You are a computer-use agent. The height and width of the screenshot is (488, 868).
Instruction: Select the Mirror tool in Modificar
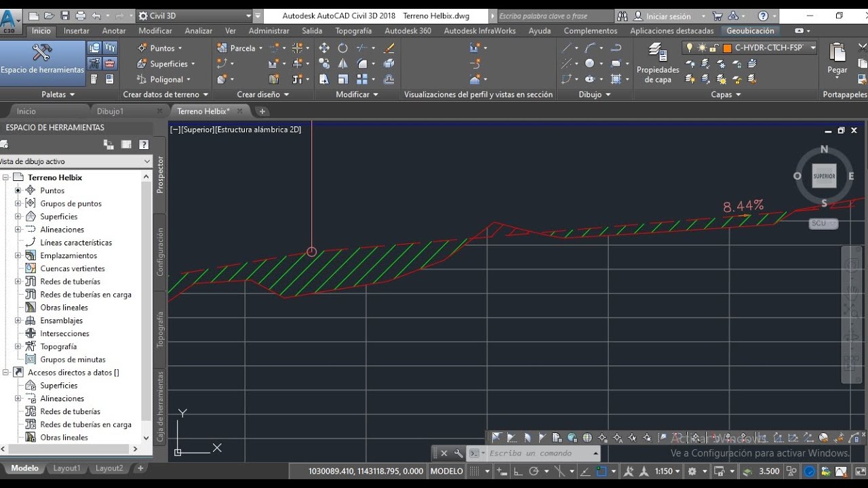[x=342, y=64]
